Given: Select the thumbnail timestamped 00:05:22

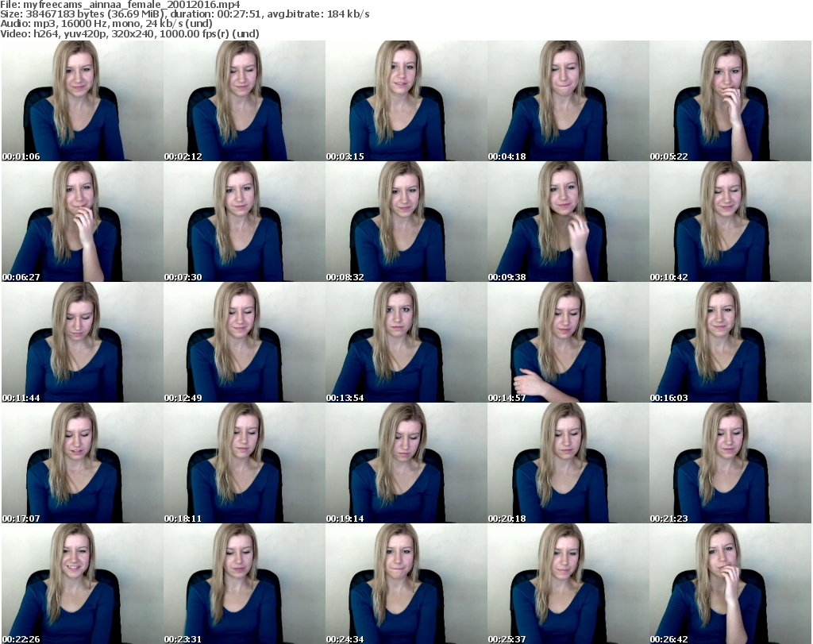Looking at the screenshot, I should (730, 101).
